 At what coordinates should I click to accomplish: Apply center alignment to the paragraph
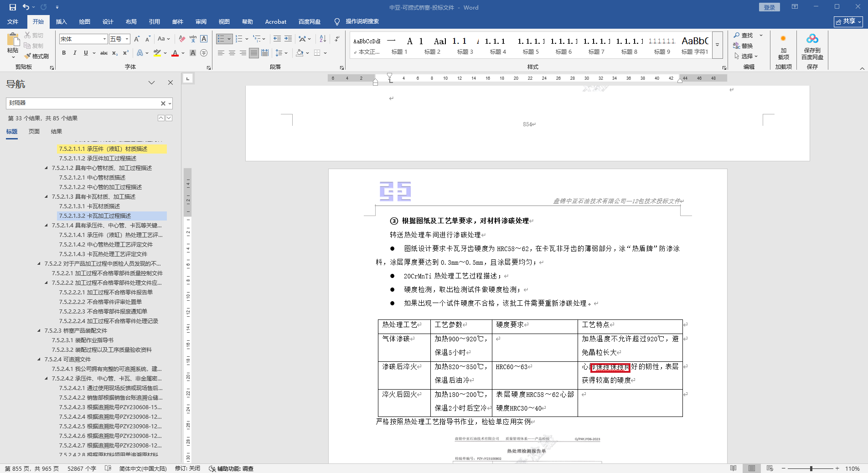232,53
